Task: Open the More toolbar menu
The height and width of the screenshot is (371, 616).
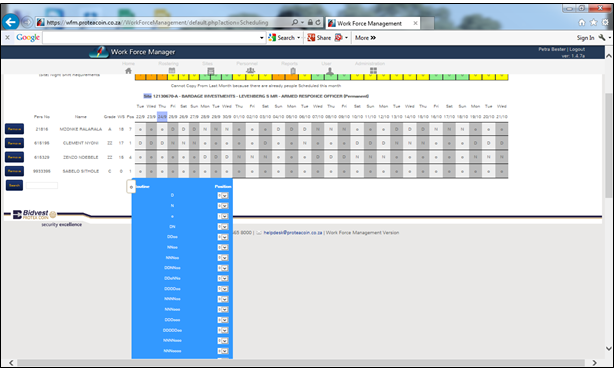Action: tap(365, 38)
